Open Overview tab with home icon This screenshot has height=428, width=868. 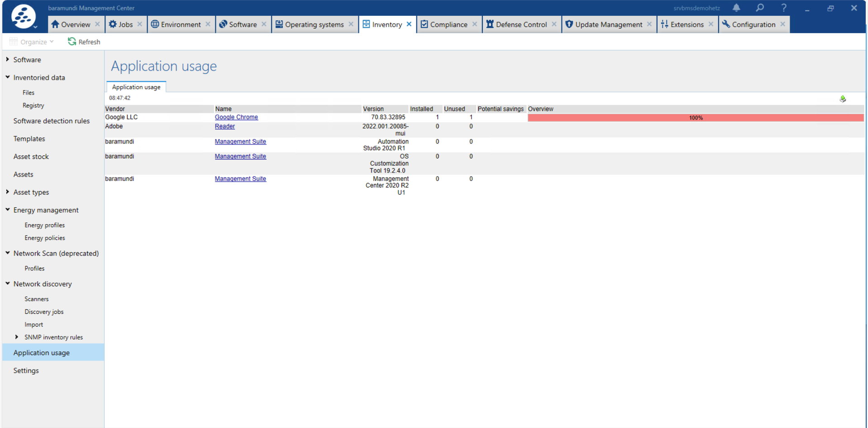71,24
